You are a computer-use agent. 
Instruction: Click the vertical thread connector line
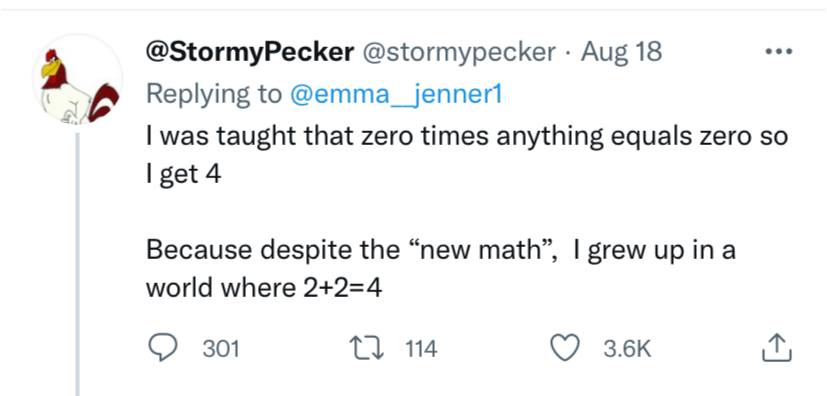pyautogui.click(x=78, y=264)
